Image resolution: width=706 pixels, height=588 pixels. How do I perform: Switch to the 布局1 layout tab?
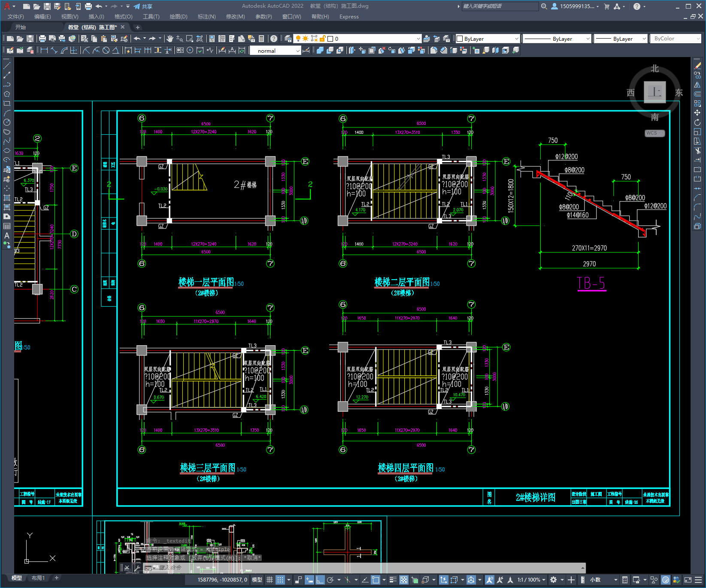[38, 578]
